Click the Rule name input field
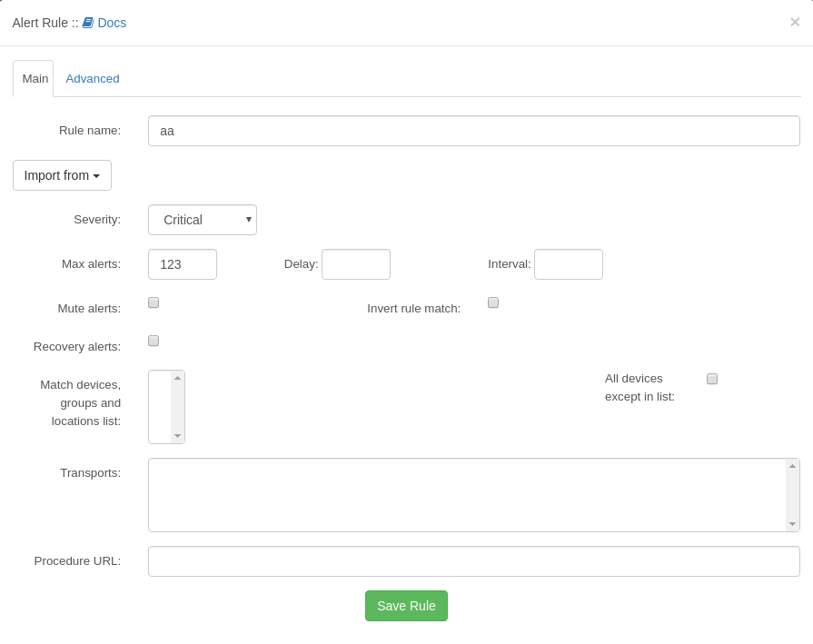Screen dimensions: 813x644 tap(473, 131)
